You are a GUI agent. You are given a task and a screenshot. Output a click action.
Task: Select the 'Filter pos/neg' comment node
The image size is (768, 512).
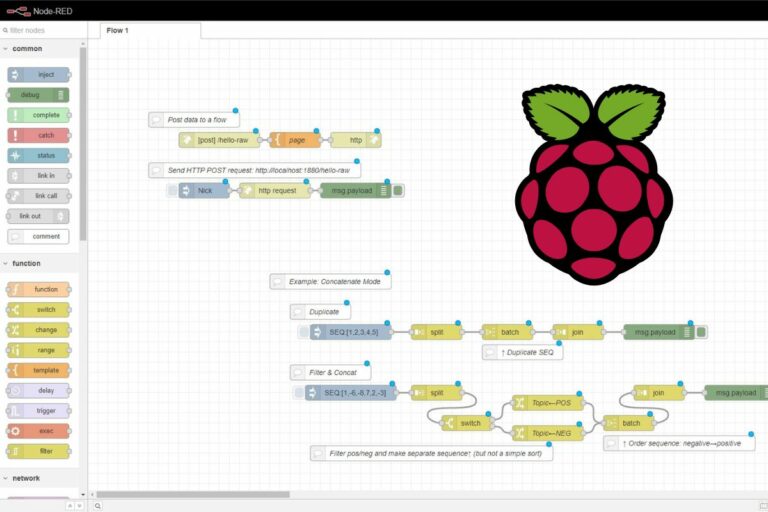tap(432, 454)
